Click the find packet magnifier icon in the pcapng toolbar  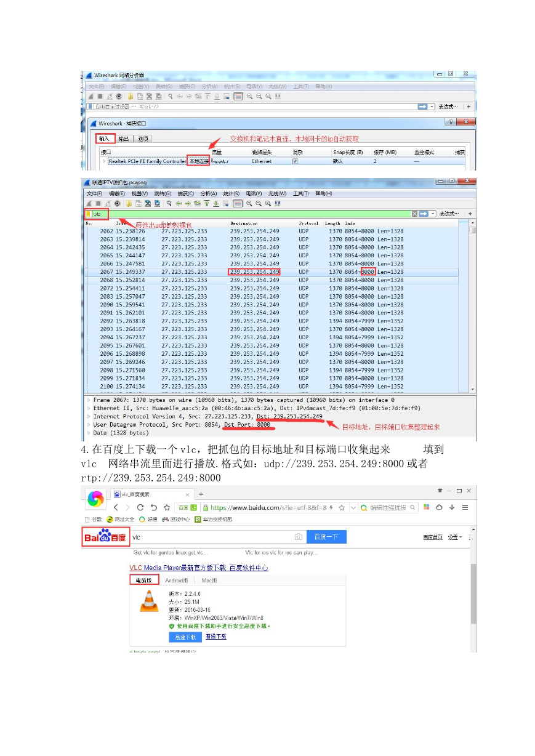pos(170,203)
